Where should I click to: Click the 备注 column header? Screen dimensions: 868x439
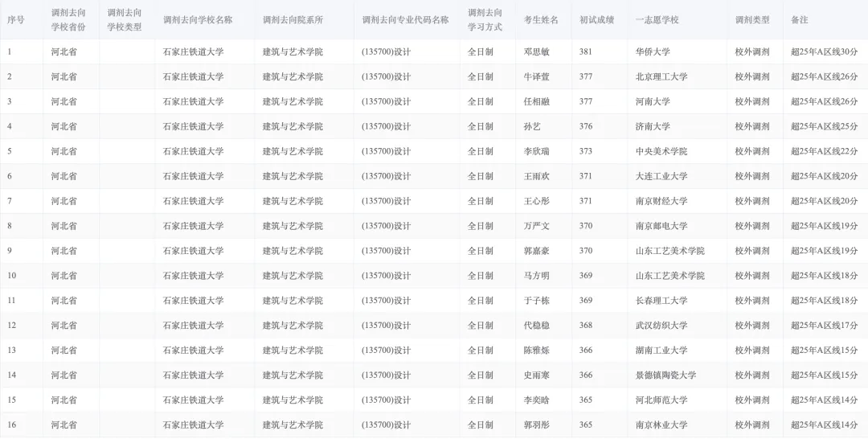[x=800, y=20]
